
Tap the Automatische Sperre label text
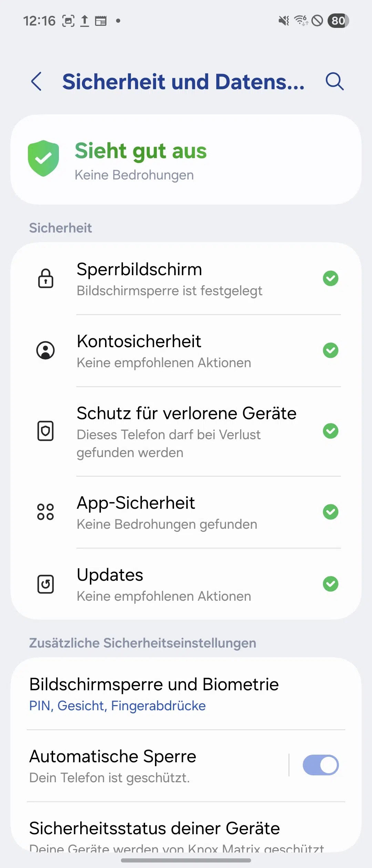point(113,756)
